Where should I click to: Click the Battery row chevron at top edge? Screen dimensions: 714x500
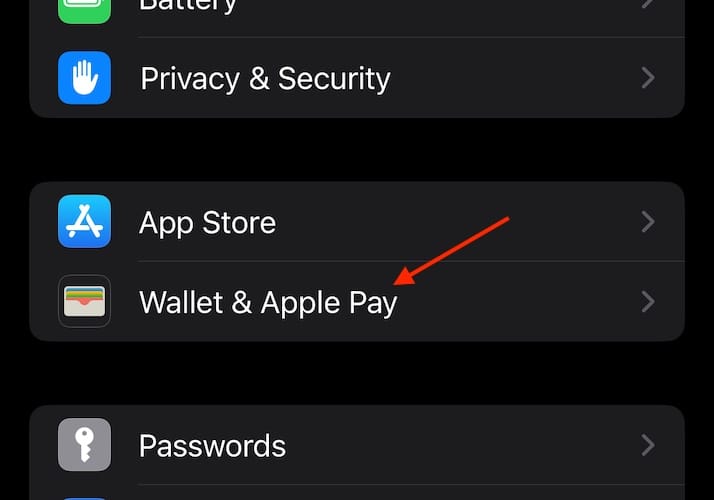[648, 4]
